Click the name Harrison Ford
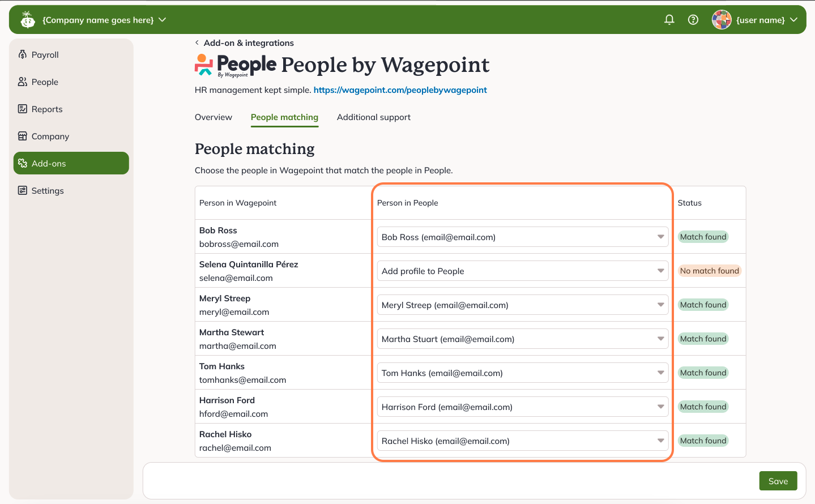 click(x=227, y=400)
